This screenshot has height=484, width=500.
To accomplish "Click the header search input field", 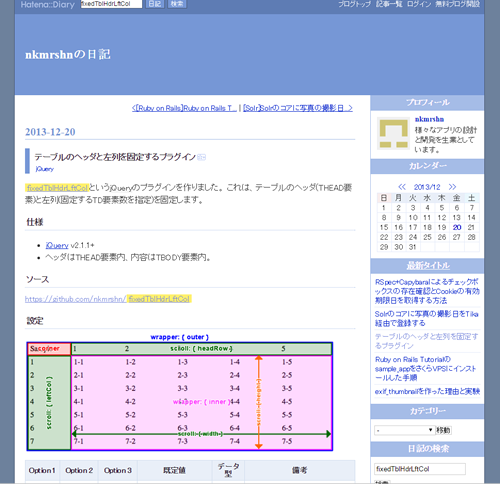I will coord(111,4).
